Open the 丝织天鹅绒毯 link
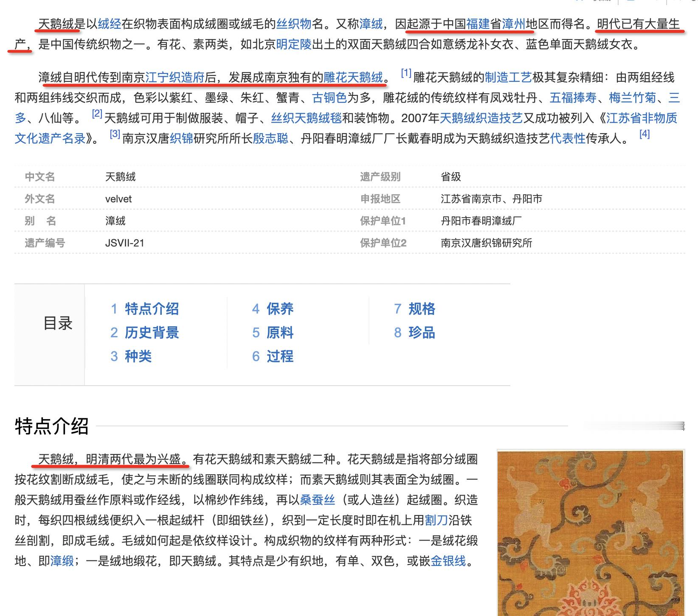698x616 pixels. point(307,118)
